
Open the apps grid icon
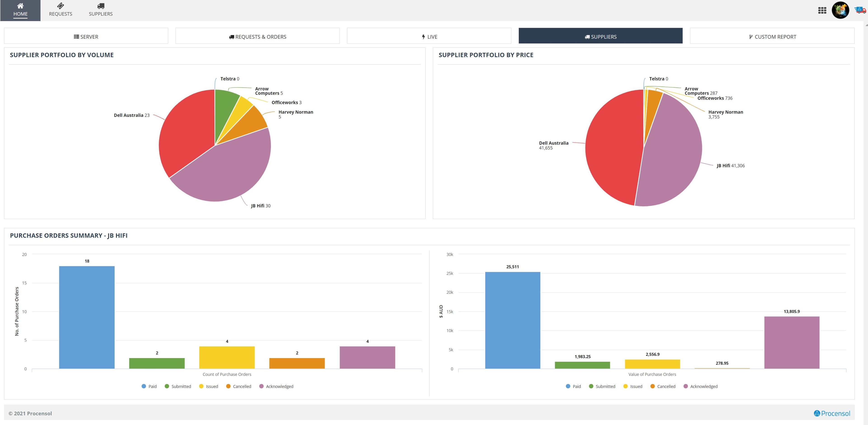pyautogui.click(x=822, y=10)
